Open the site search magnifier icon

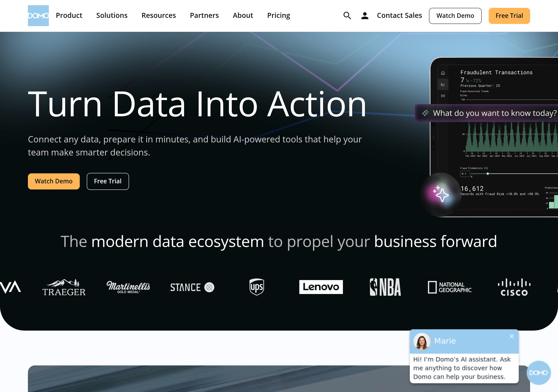(347, 15)
